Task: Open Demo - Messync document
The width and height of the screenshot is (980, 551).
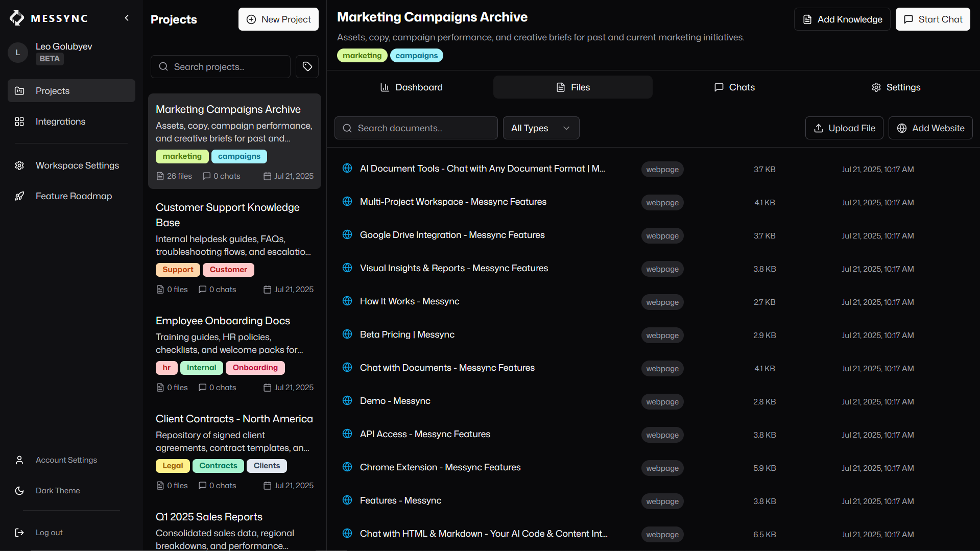Action: point(395,401)
